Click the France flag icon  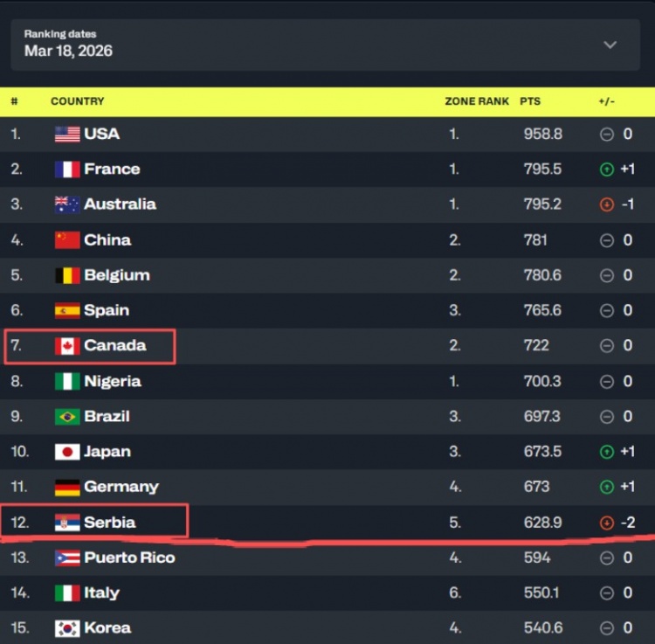click(67, 170)
